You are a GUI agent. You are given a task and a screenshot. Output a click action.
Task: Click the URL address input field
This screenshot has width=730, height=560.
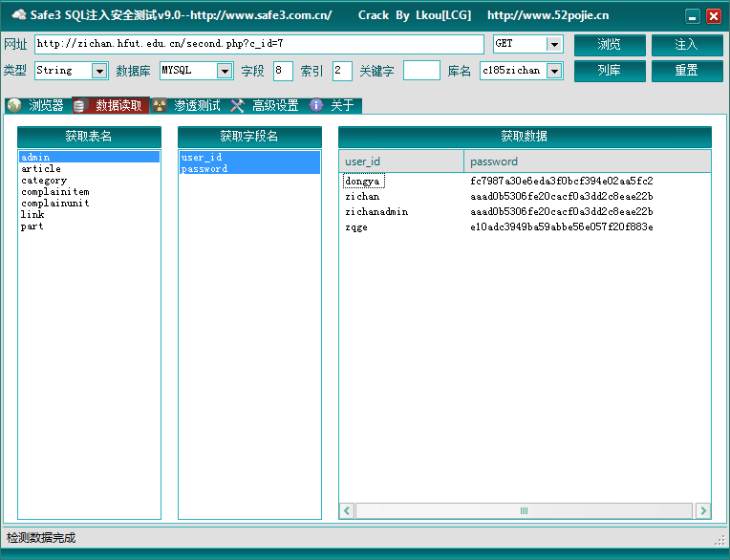coord(259,44)
